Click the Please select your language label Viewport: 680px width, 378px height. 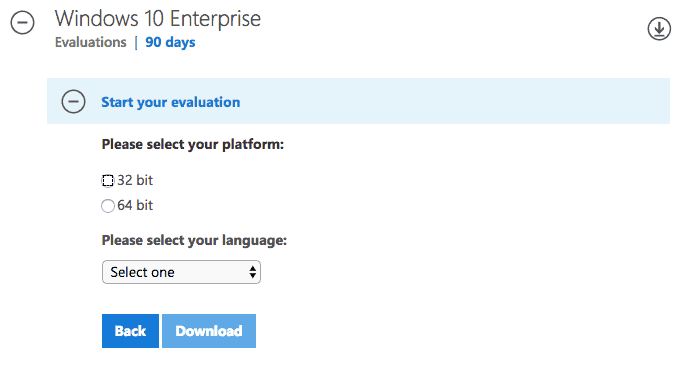click(x=194, y=240)
